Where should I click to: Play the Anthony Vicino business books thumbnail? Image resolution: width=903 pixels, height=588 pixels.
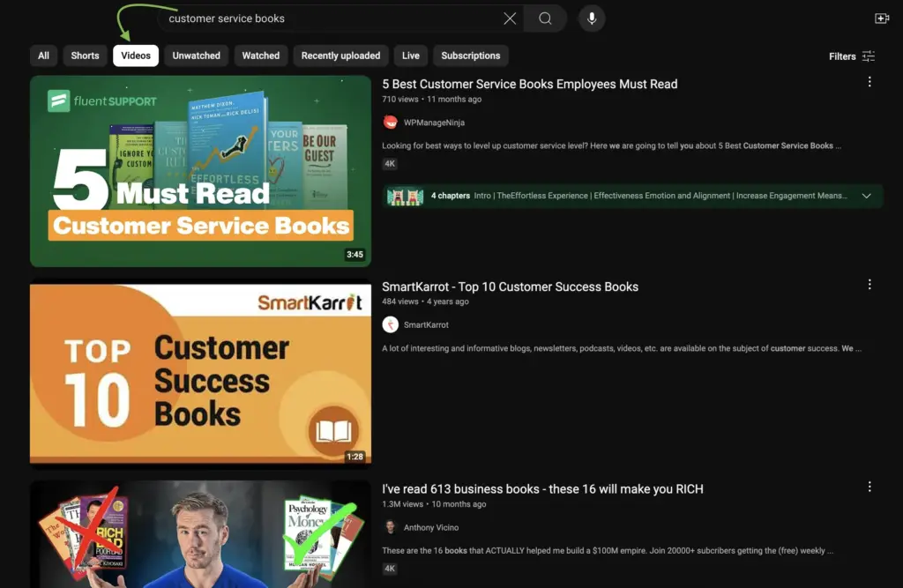(x=200, y=534)
